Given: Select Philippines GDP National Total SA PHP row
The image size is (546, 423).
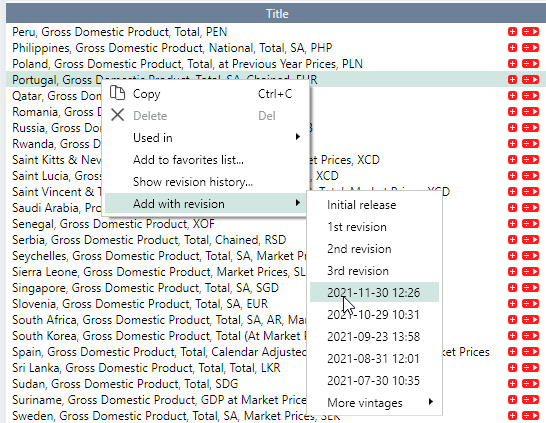Looking at the screenshot, I should point(172,48).
